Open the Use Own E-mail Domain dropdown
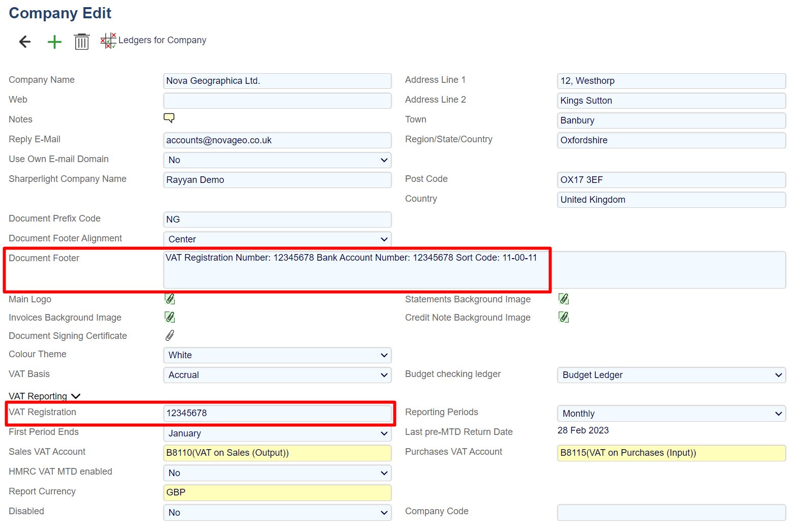The image size is (797, 532). point(277,160)
